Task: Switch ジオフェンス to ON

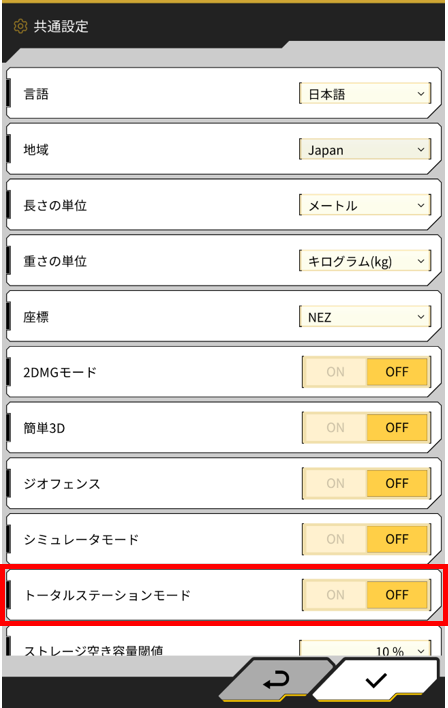Action: point(336,484)
